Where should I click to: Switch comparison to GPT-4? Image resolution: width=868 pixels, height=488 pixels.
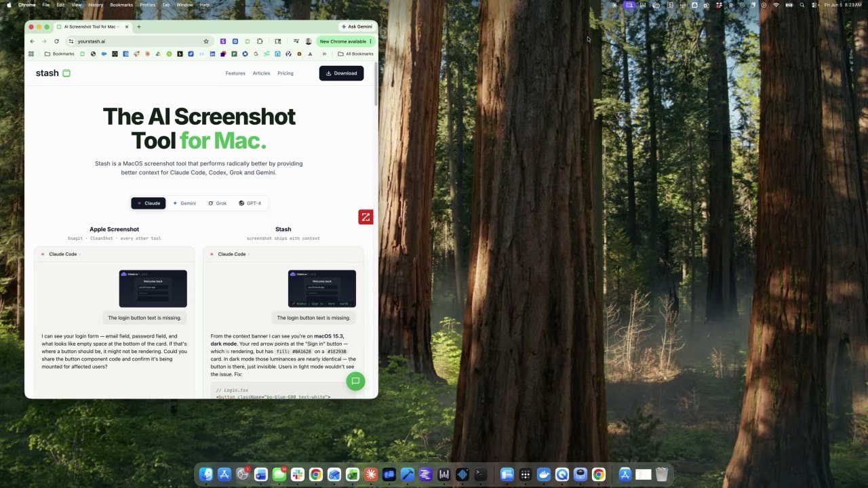[250, 203]
